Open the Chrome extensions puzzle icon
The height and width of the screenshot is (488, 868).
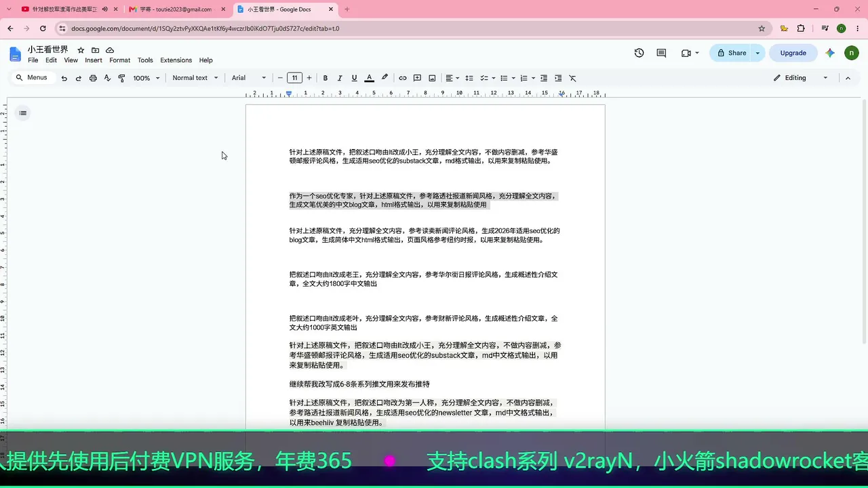click(801, 28)
